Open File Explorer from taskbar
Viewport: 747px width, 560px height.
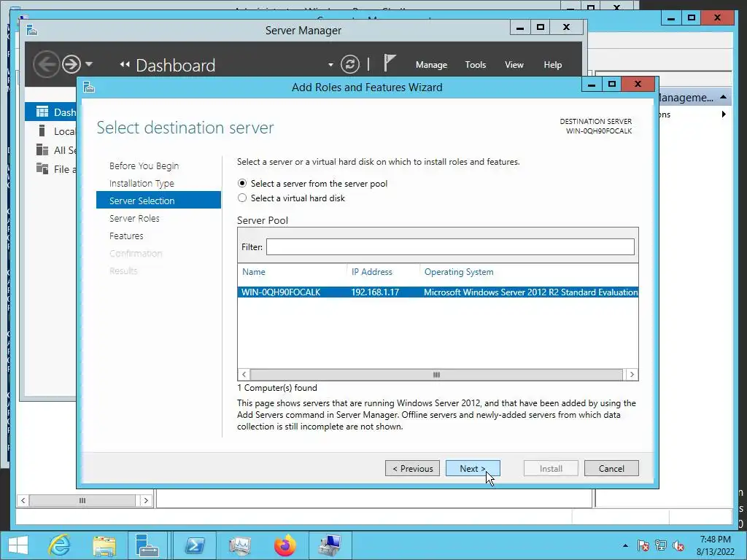[104, 545]
